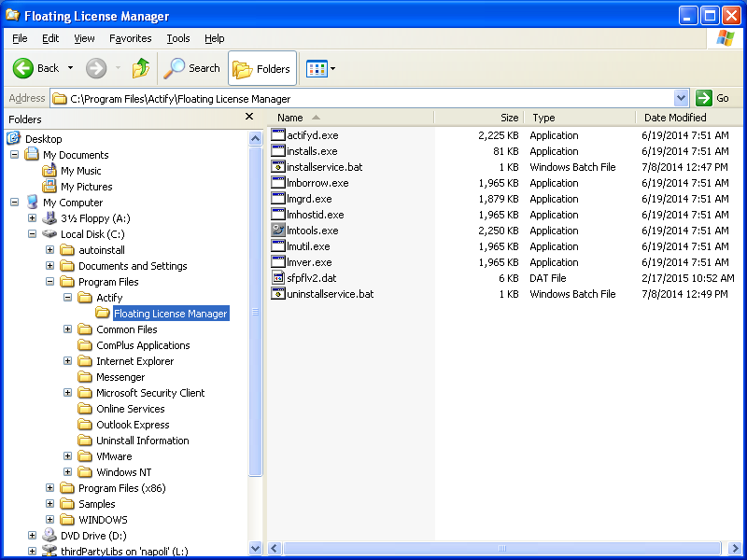Select the lmtools.exe file icon
Screen dimensions: 747x560
pyautogui.click(x=278, y=231)
